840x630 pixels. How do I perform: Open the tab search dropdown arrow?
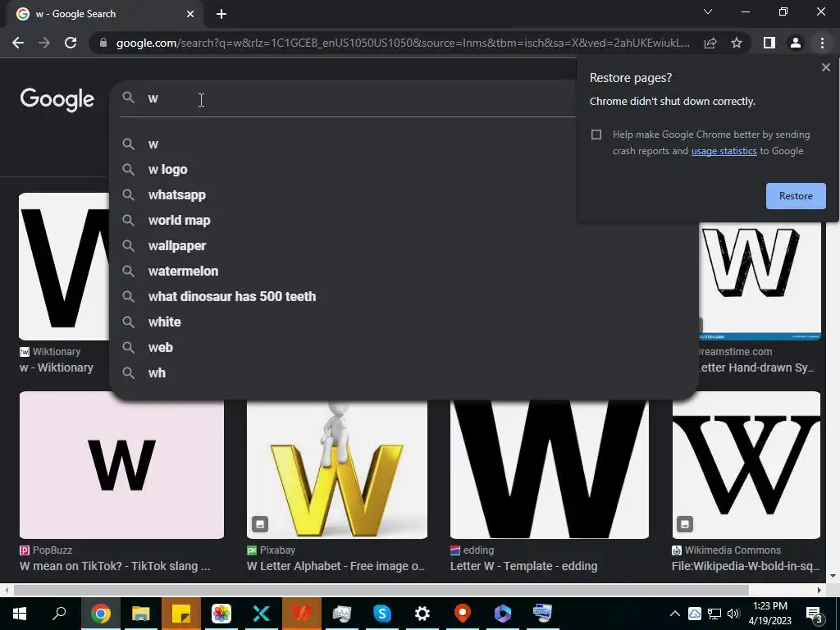[708, 11]
